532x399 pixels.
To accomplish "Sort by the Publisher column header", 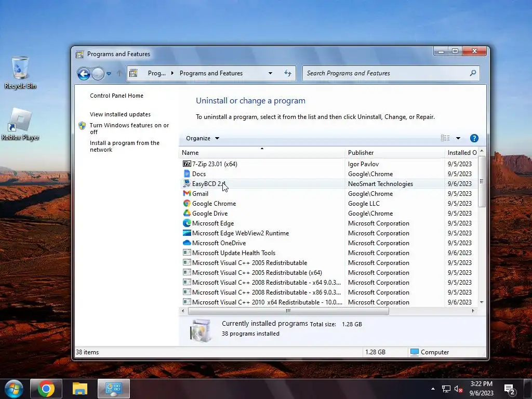I will tap(395, 153).
